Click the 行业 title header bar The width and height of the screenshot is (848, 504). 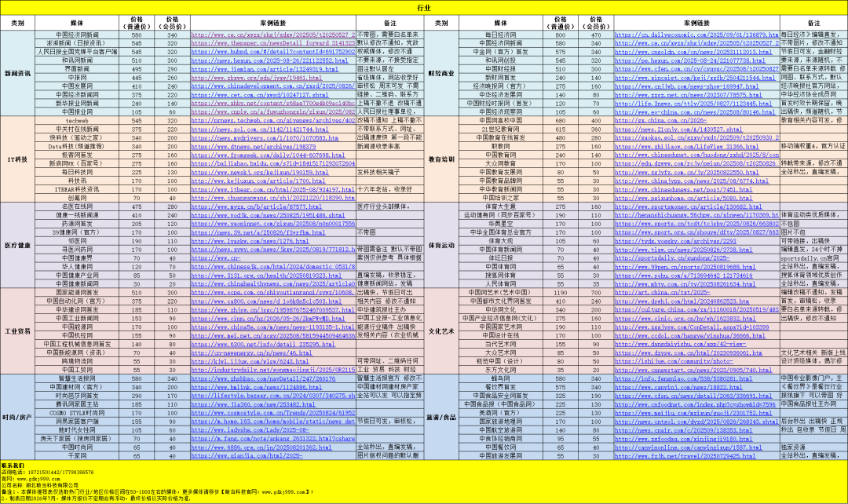[424, 8]
